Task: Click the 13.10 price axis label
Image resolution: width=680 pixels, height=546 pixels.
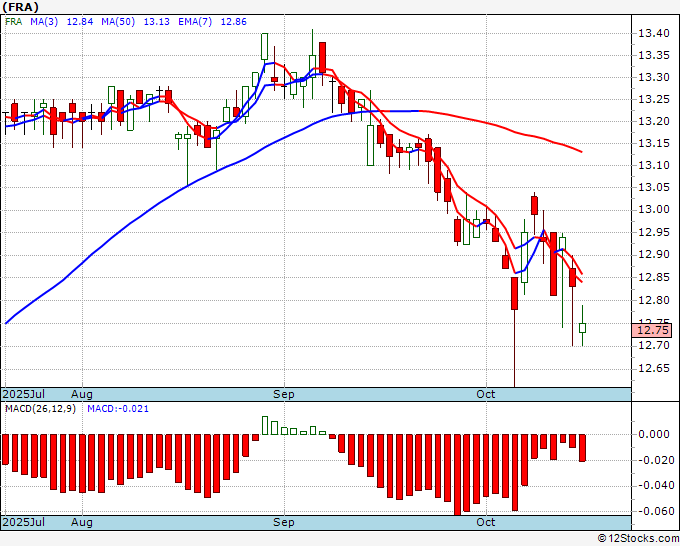Action: pos(654,165)
